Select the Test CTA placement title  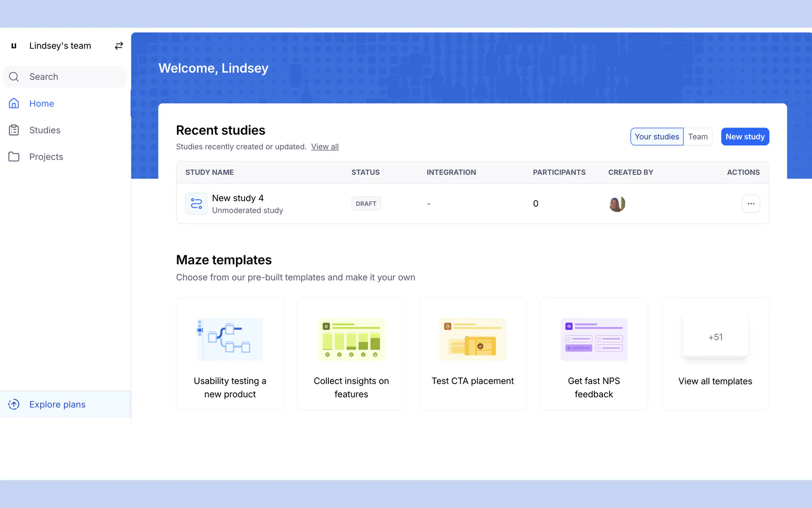tap(473, 381)
